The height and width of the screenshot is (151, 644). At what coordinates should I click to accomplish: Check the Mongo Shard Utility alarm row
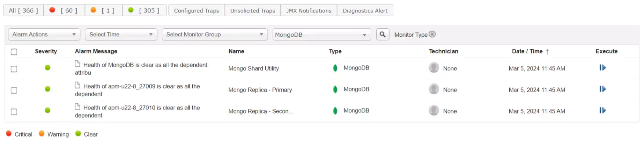14,69
